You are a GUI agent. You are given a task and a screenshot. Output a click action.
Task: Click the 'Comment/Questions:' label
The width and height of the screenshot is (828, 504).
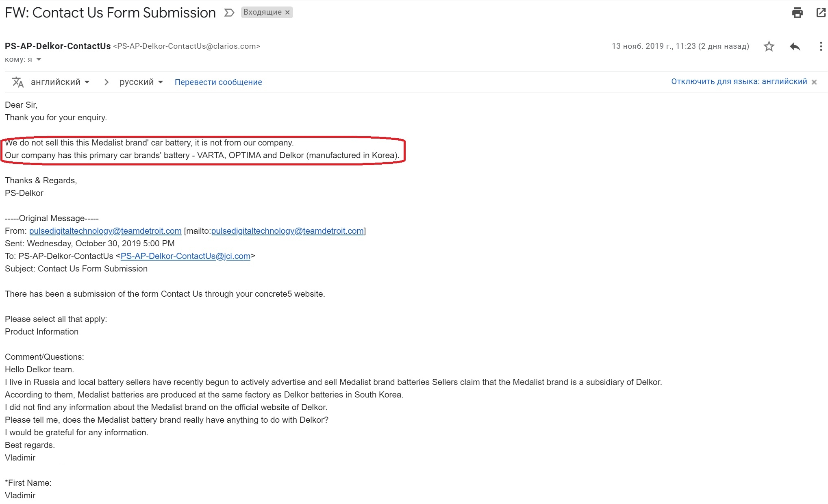tap(44, 357)
